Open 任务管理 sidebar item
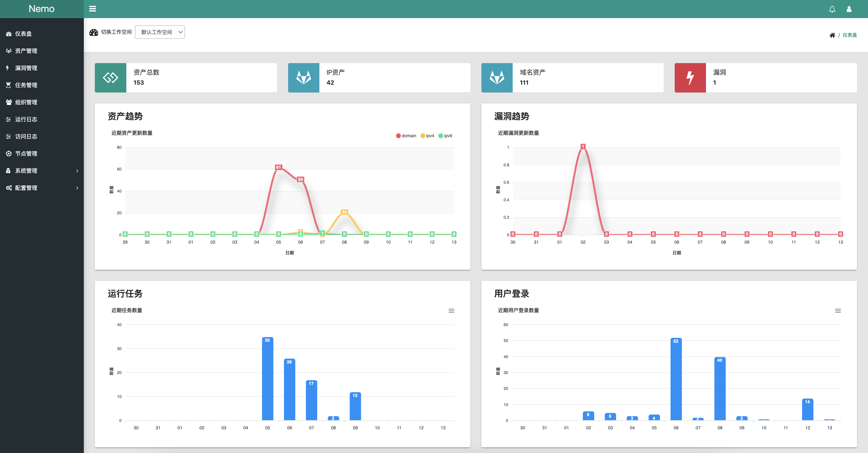The image size is (868, 453). pyautogui.click(x=26, y=85)
